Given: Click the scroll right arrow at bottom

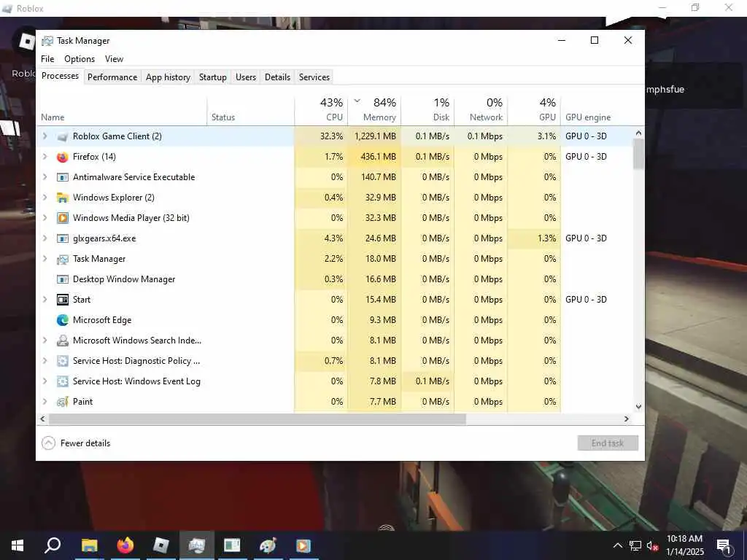Looking at the screenshot, I should click(x=627, y=419).
